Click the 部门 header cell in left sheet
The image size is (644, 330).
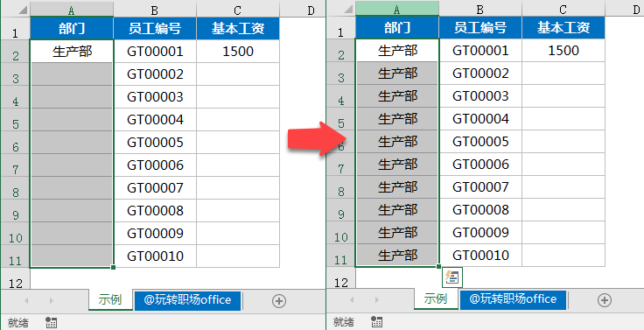tap(72, 28)
